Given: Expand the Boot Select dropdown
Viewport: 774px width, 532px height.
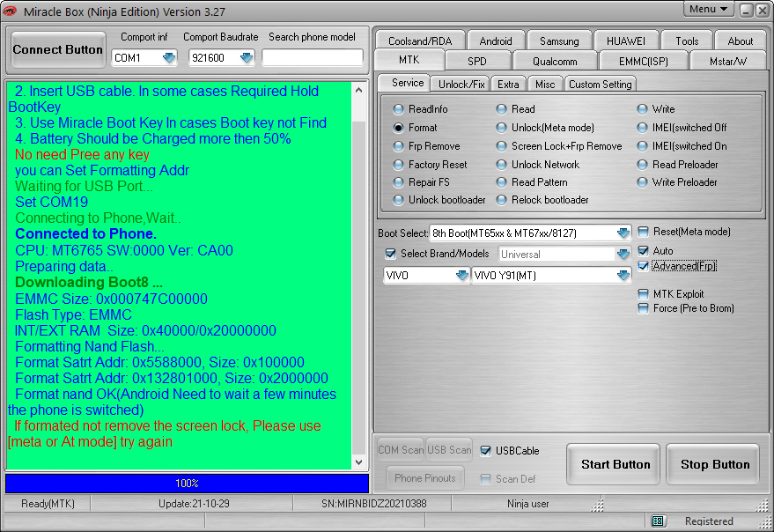Looking at the screenshot, I should pyautogui.click(x=623, y=233).
